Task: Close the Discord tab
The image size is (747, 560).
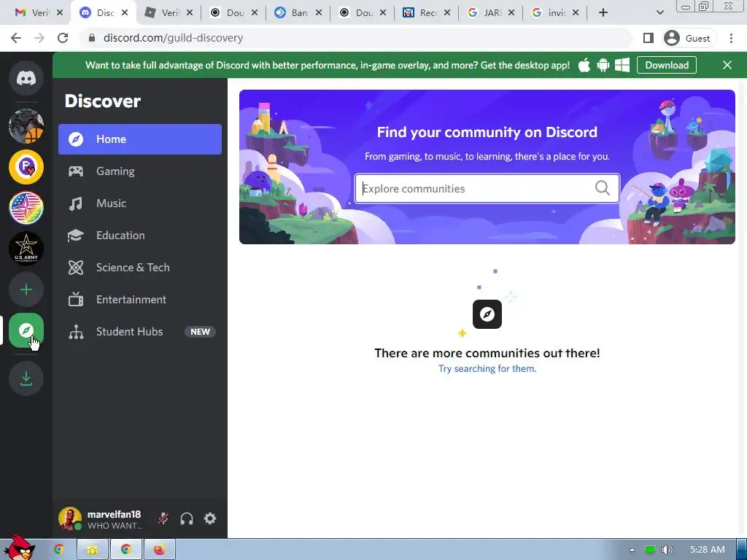Action: point(124,13)
